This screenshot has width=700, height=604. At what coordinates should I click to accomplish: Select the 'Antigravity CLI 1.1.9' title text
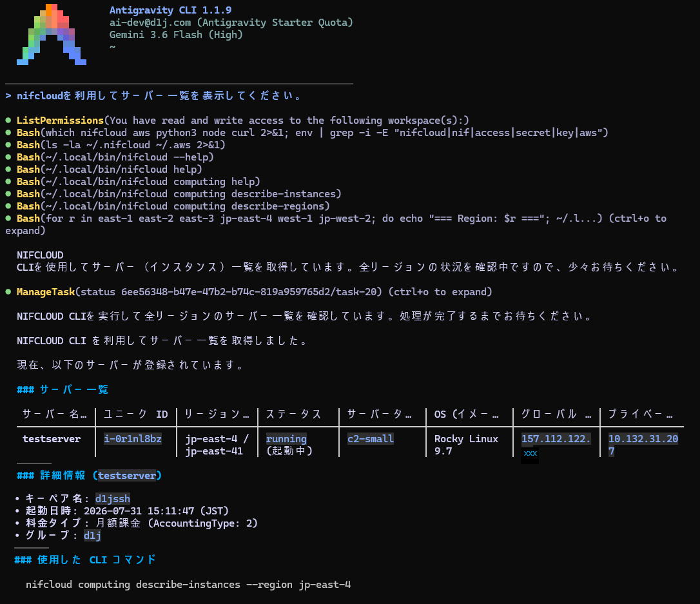pyautogui.click(x=171, y=10)
